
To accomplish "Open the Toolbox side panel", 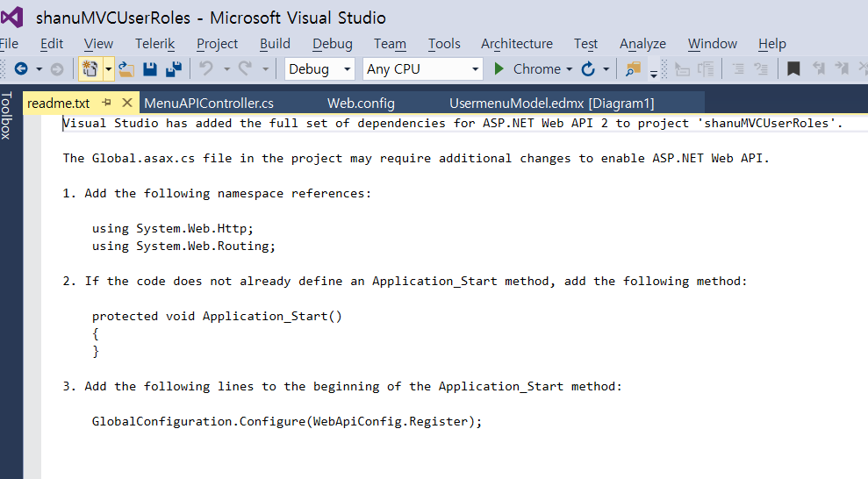I will pos(7,116).
